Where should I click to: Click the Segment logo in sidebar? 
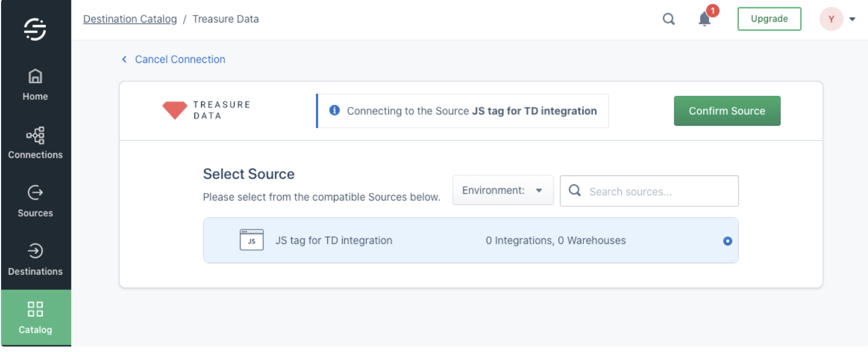35,29
